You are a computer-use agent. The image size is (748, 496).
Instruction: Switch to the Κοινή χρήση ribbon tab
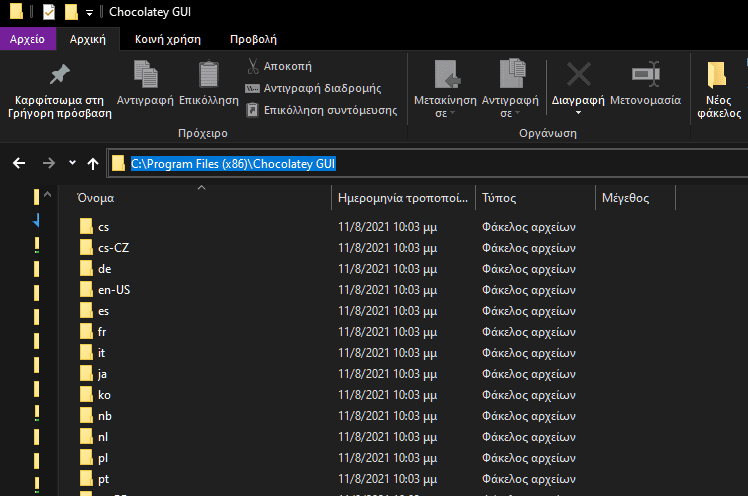167,39
